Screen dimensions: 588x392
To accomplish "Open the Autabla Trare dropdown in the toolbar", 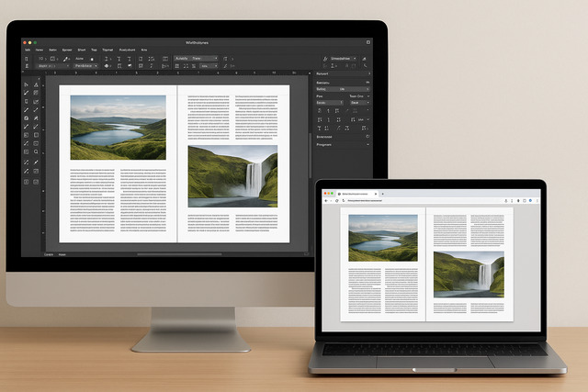I will (196, 59).
